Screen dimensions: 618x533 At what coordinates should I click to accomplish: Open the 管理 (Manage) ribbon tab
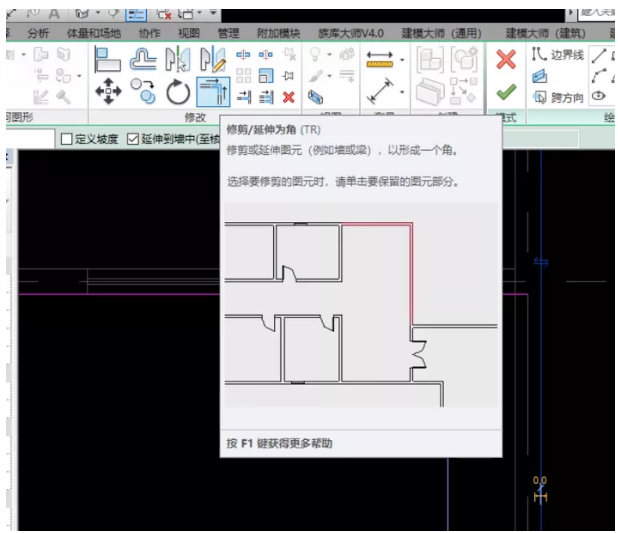coord(228,33)
